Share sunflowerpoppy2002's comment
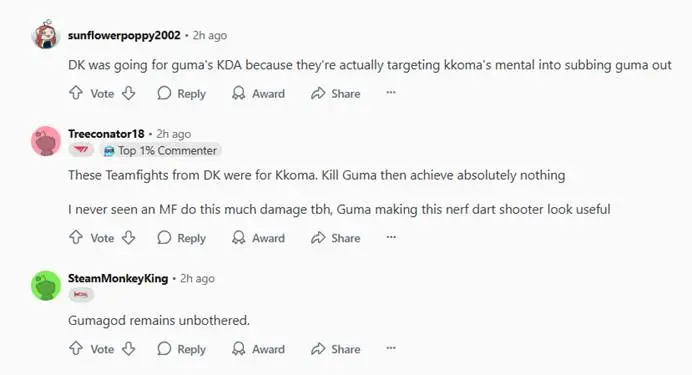The image size is (692, 375). [336, 94]
